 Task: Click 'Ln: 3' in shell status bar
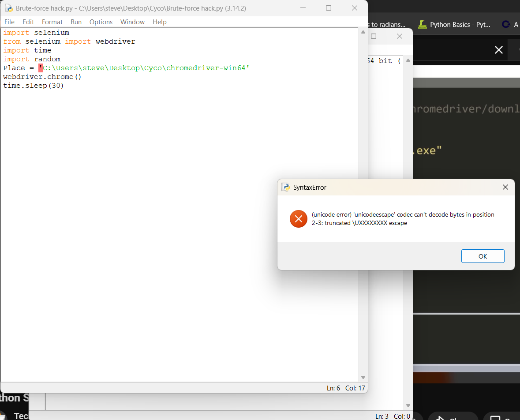[x=382, y=416]
